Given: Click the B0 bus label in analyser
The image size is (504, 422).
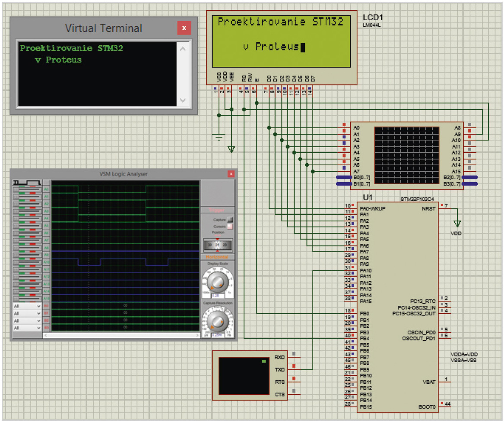Looking at the screenshot, I should [46, 306].
